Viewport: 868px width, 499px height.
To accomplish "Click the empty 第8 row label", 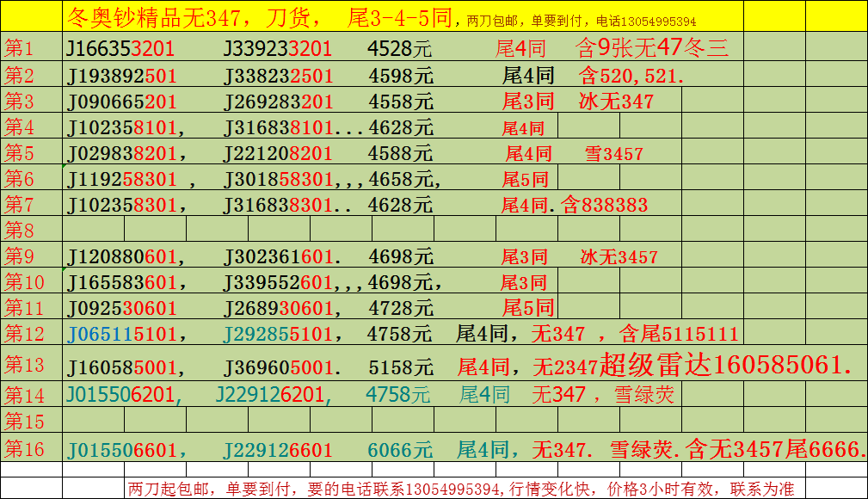I will click(20, 231).
